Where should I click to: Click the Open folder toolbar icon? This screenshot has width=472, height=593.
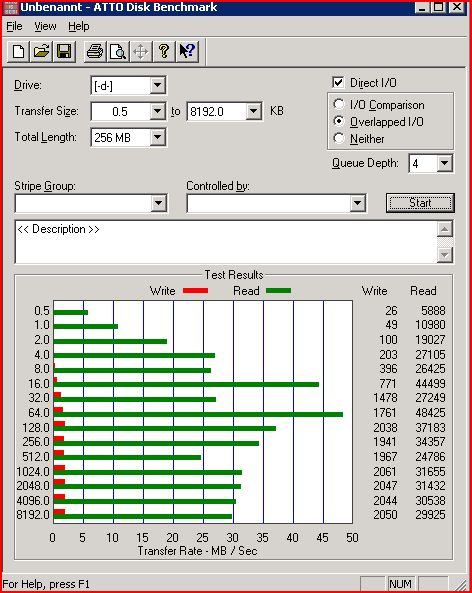click(x=41, y=51)
